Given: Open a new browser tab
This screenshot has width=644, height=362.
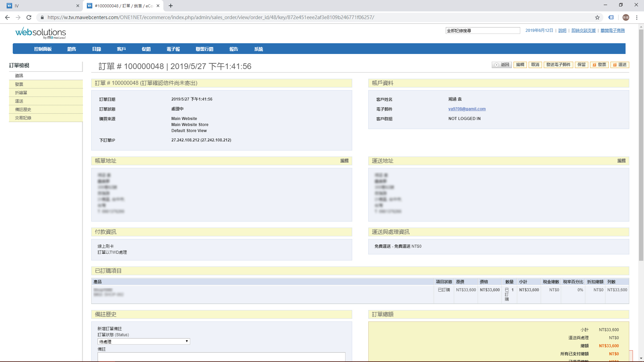Looking at the screenshot, I should click(171, 6).
